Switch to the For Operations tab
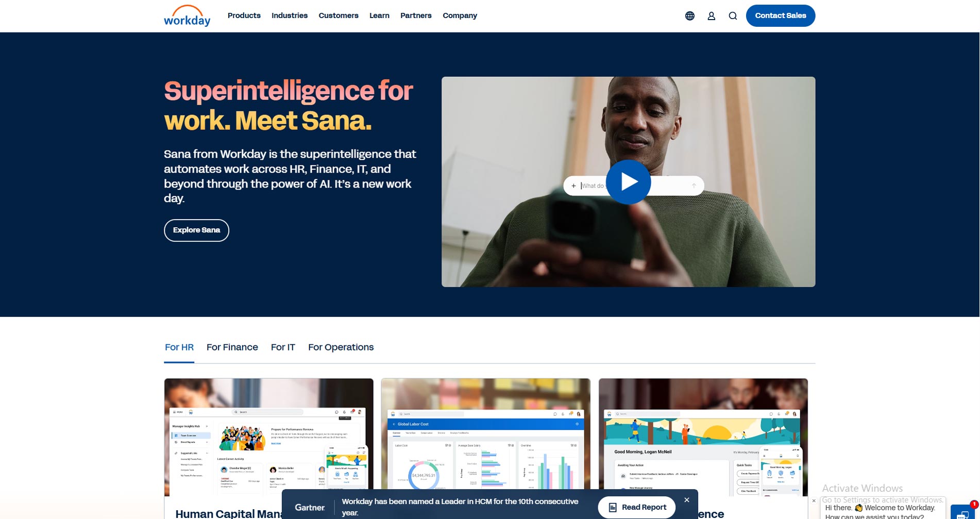The height and width of the screenshot is (519, 980). [x=341, y=347]
